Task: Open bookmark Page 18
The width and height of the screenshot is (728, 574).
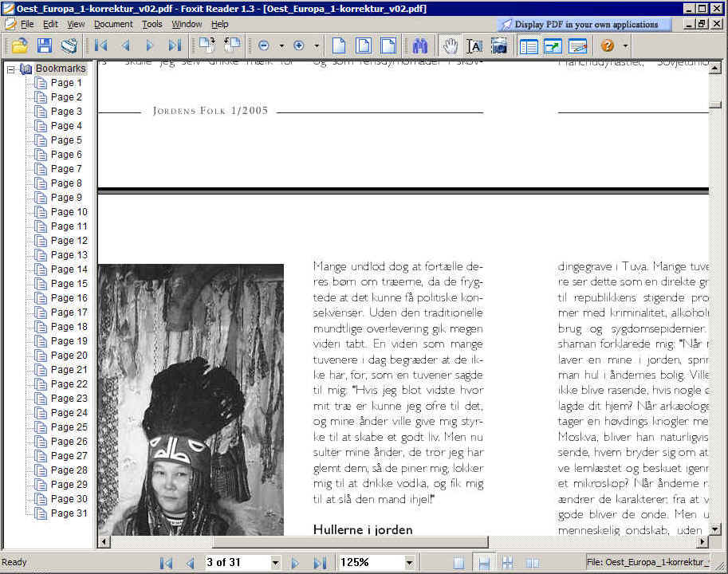Action: [x=69, y=327]
